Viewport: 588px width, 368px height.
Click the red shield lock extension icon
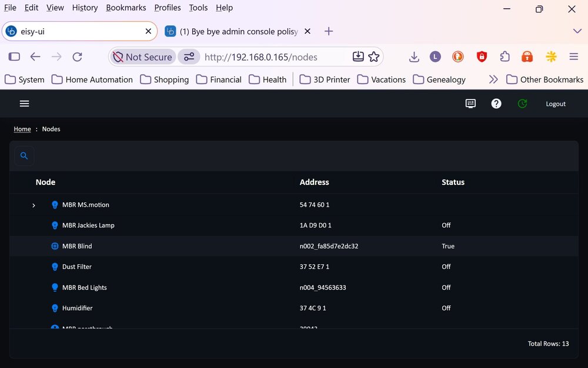[x=482, y=57]
